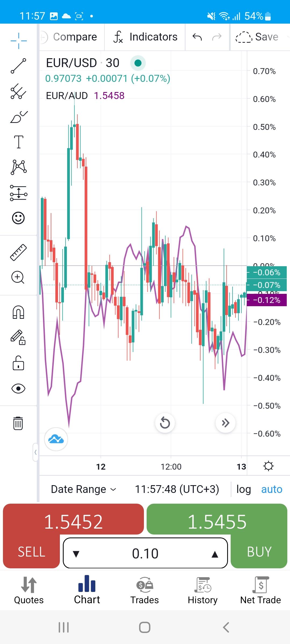Image resolution: width=290 pixels, height=644 pixels.
Task: Delete all drawings with trash icon
Action: tap(18, 423)
